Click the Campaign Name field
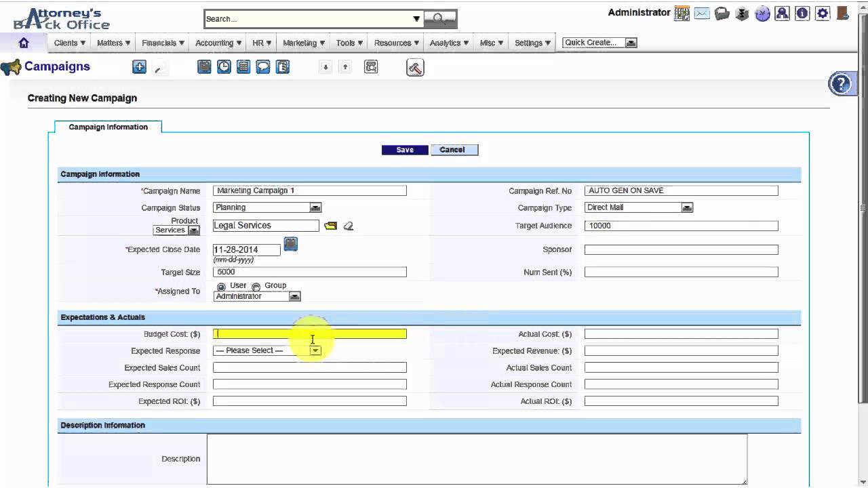The image size is (868, 488). pos(310,190)
